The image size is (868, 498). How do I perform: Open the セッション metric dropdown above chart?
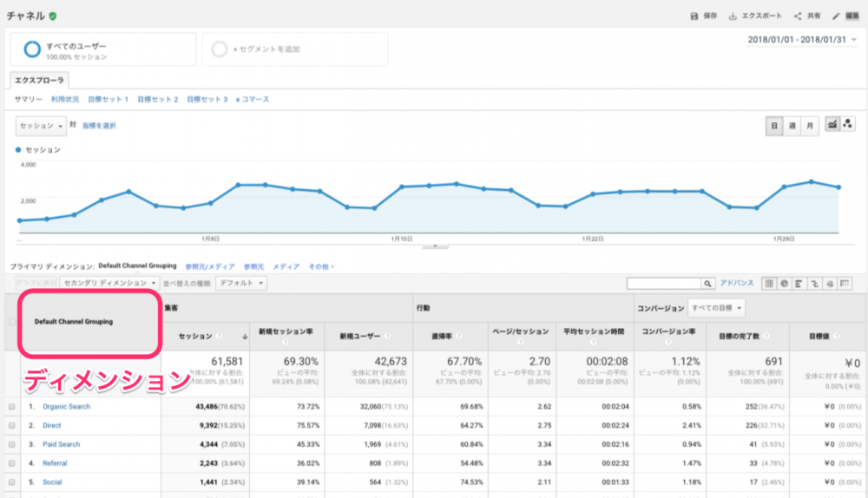41,126
